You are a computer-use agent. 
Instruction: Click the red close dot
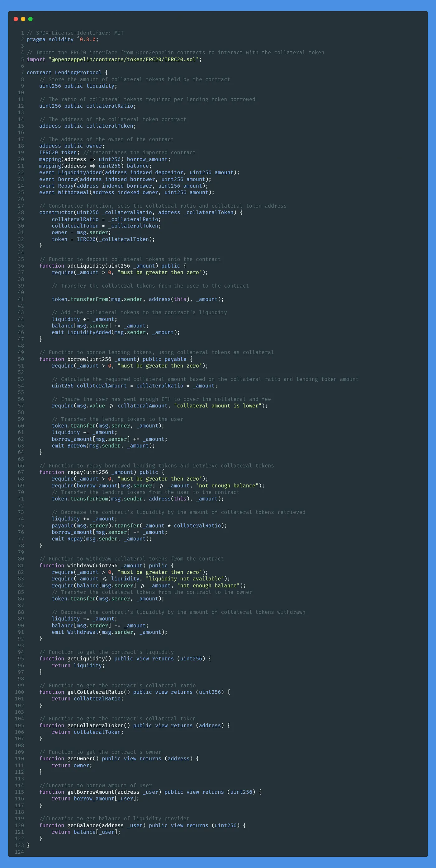(16, 19)
